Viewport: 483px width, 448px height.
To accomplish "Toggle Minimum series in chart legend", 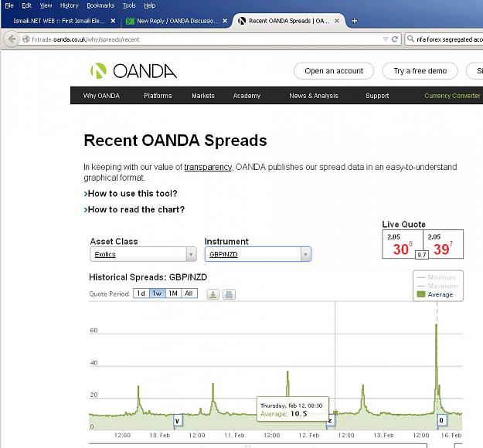I will click(436, 277).
